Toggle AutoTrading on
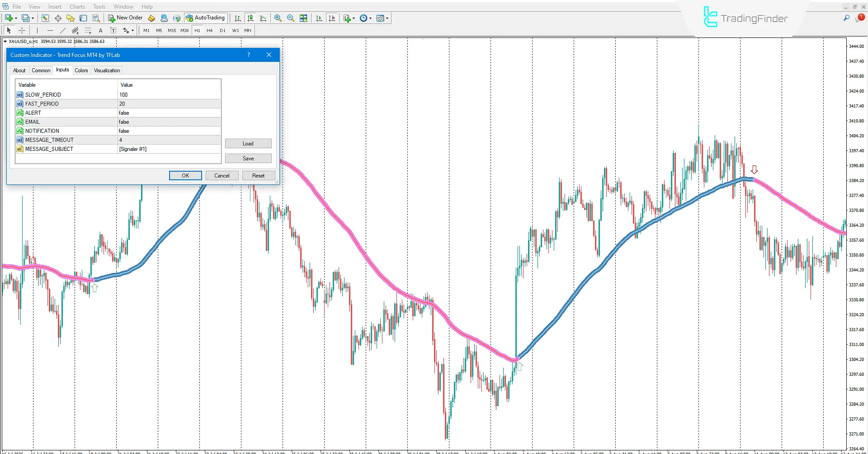Screen dimensions: 868x454 click(x=206, y=18)
